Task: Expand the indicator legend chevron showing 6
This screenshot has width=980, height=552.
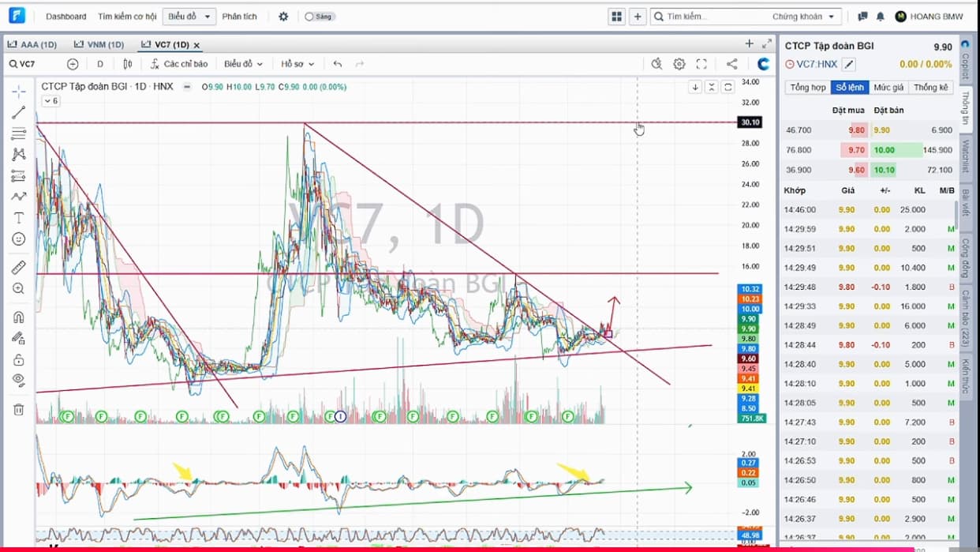Action: [50, 101]
